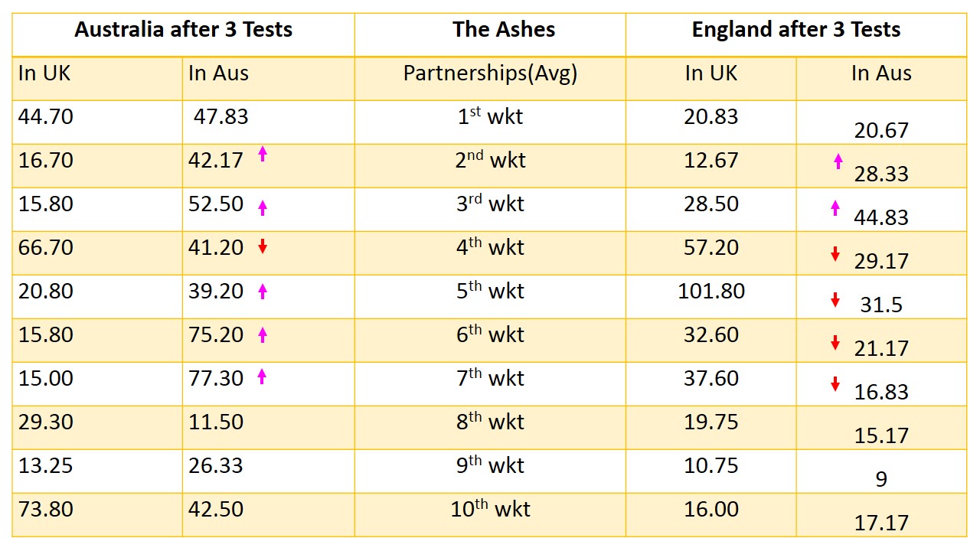Click the down arrow next to 16.83
The image size is (980, 551).
coord(835,384)
